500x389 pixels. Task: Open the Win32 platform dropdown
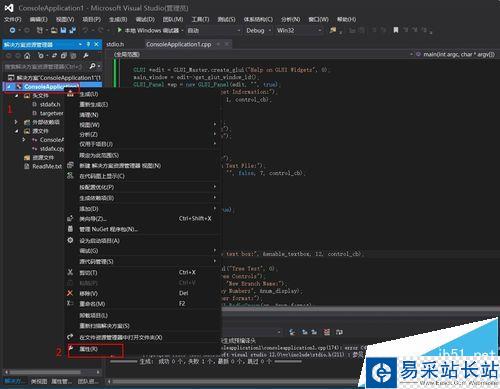point(299,31)
